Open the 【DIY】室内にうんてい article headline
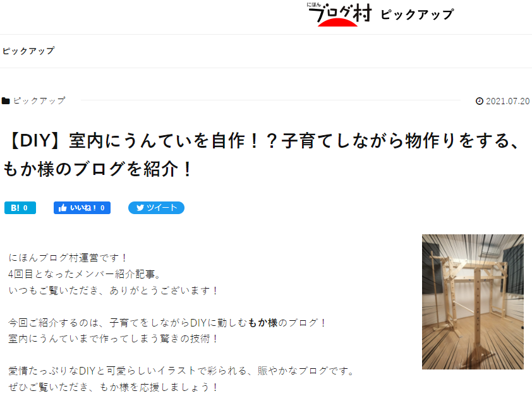The image size is (532, 396). 261,155
